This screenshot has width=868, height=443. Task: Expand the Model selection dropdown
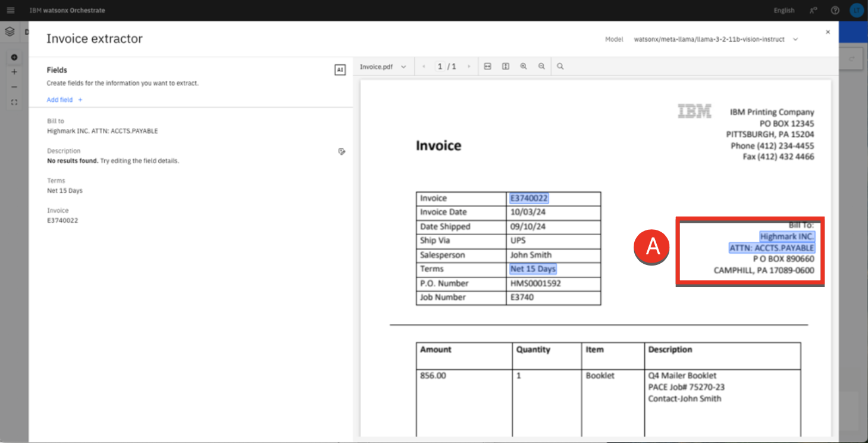click(x=795, y=39)
